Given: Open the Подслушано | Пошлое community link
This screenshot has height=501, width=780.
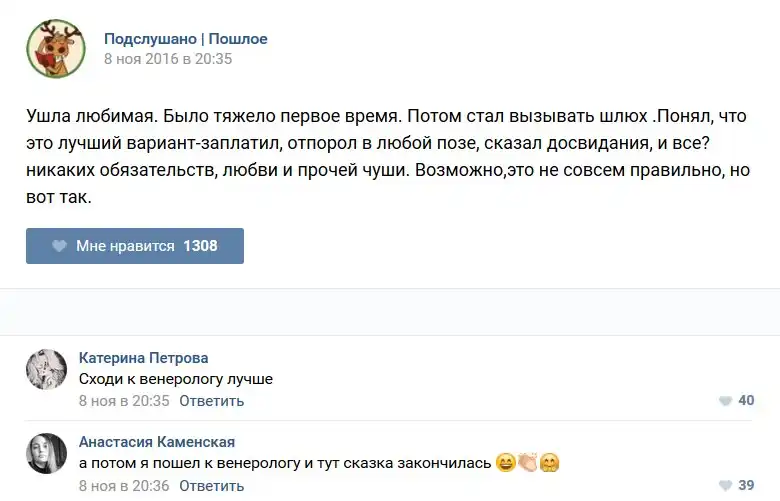Looking at the screenshot, I should [186, 39].
